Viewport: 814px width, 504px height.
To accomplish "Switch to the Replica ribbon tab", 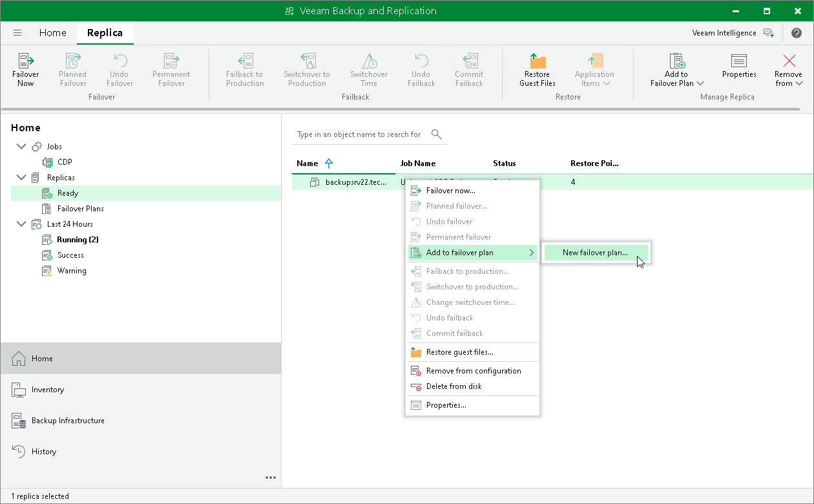I will pyautogui.click(x=105, y=33).
